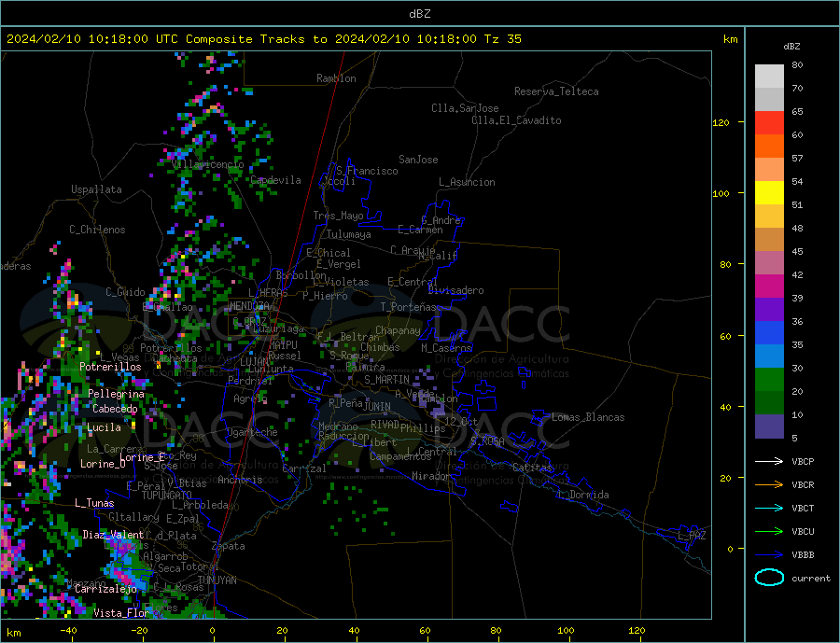Click the MENDOZA city label

[249, 305]
